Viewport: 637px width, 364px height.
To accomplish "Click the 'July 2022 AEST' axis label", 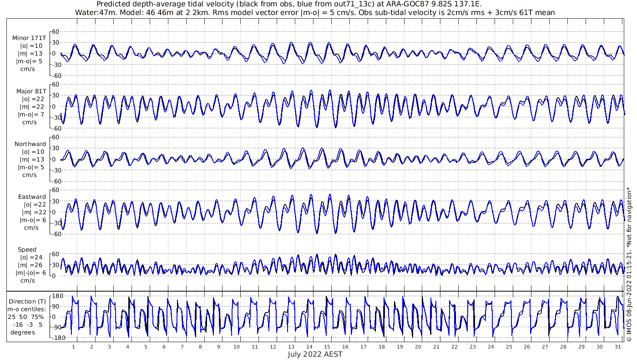I will [x=315, y=354].
